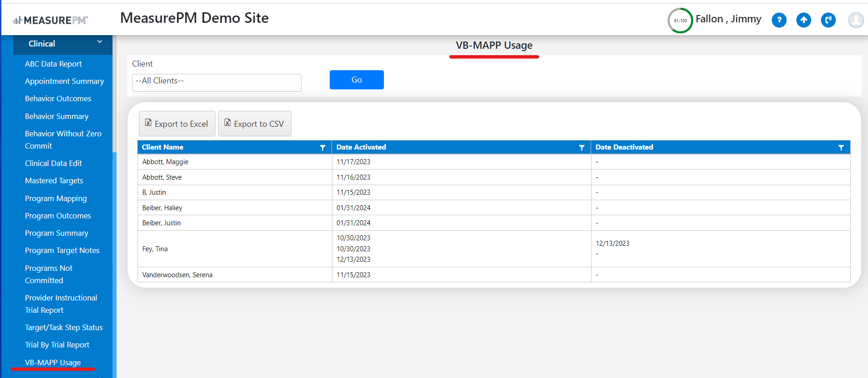Screen dimensions: 868x378
Task: Sort by Date Activated column header
Action: pos(361,147)
